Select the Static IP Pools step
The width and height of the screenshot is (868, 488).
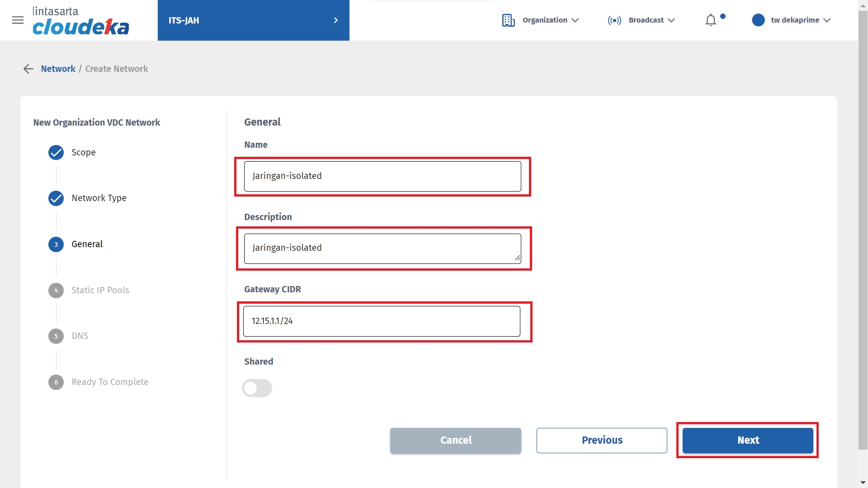click(x=100, y=291)
